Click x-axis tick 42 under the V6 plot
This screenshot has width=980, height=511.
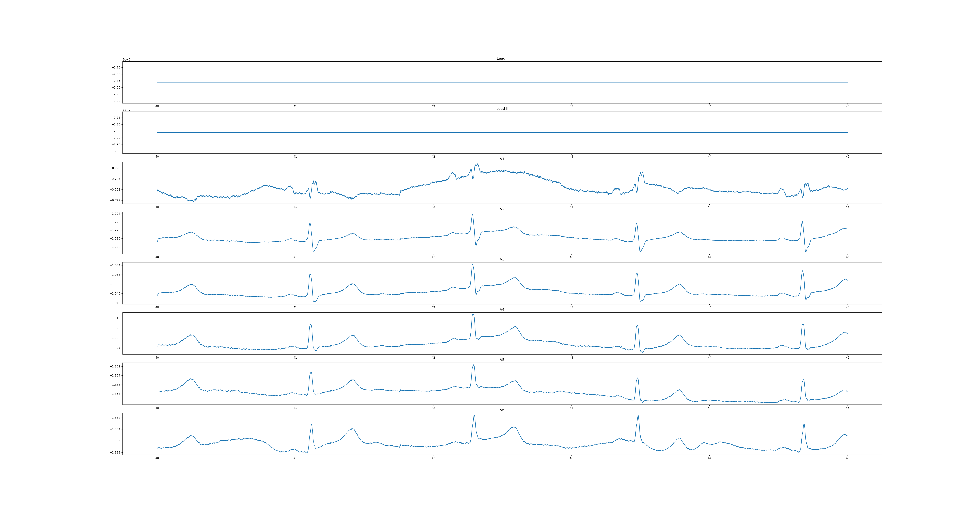click(433, 458)
